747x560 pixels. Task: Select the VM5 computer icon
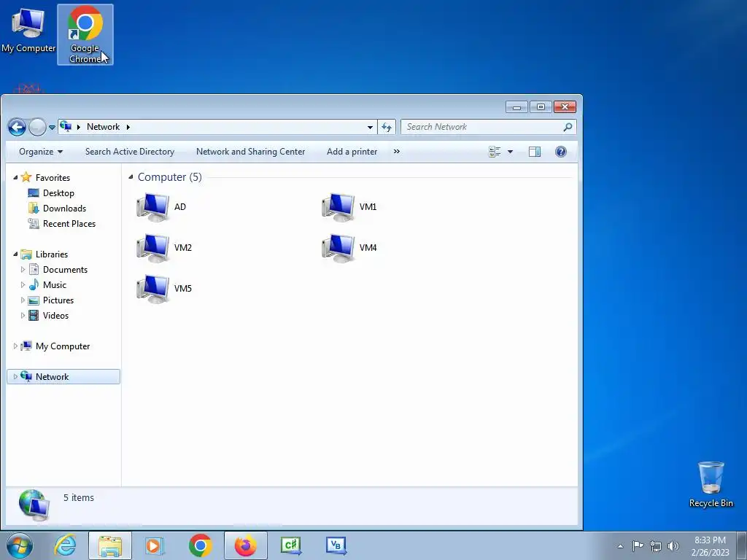[152, 289]
